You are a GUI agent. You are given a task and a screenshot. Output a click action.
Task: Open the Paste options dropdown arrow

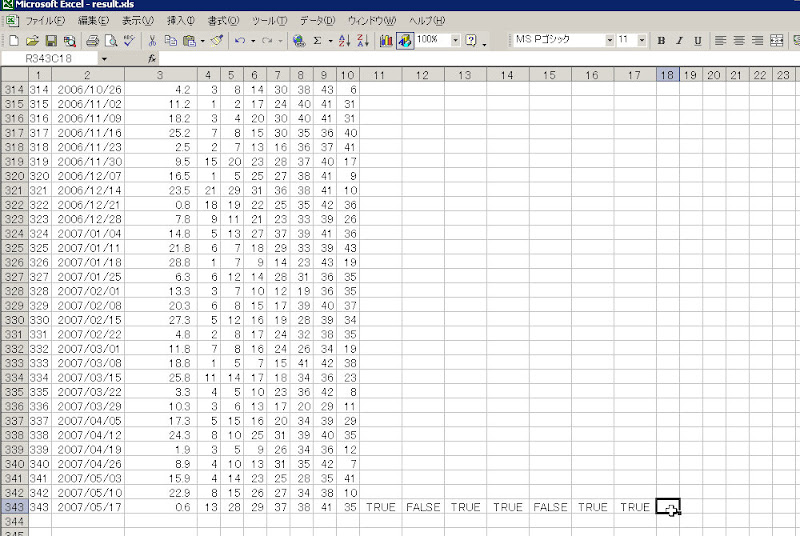pos(203,40)
